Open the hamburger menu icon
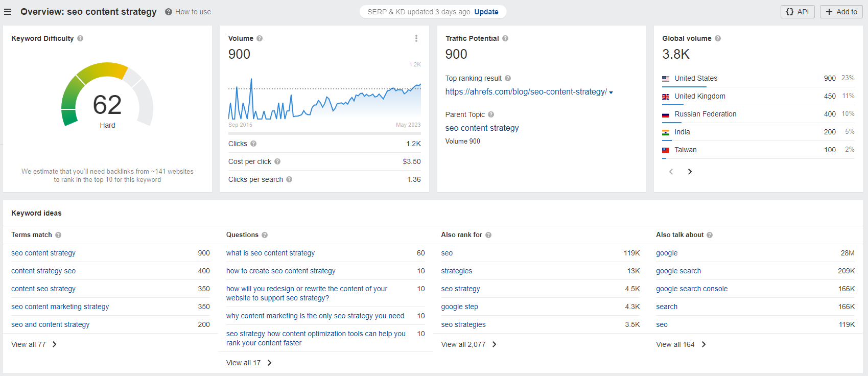 (x=8, y=12)
